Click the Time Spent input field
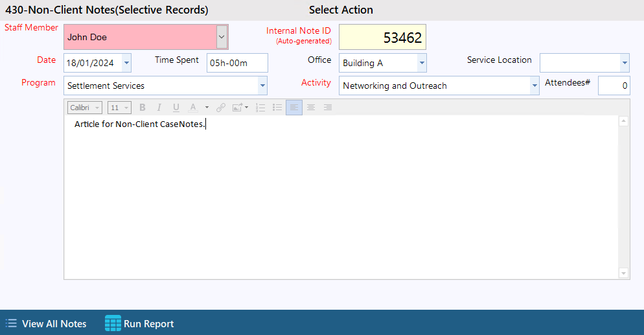The height and width of the screenshot is (335, 644). 236,63
